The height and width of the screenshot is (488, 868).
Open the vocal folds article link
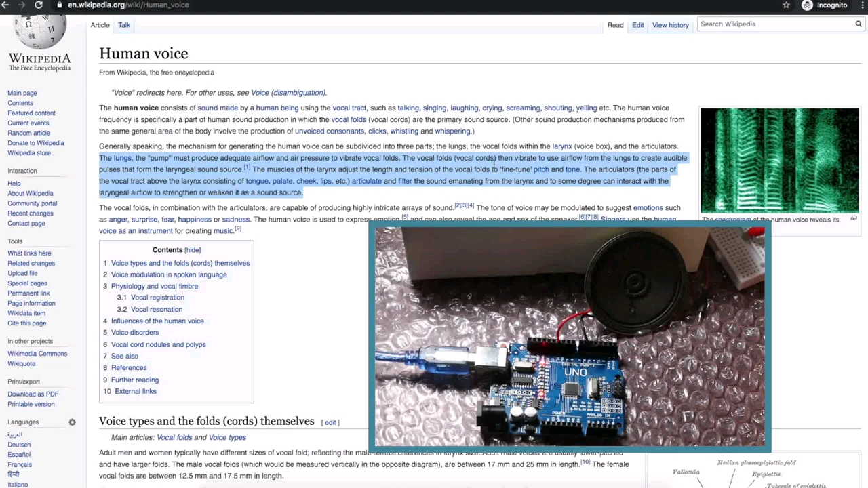tap(349, 119)
